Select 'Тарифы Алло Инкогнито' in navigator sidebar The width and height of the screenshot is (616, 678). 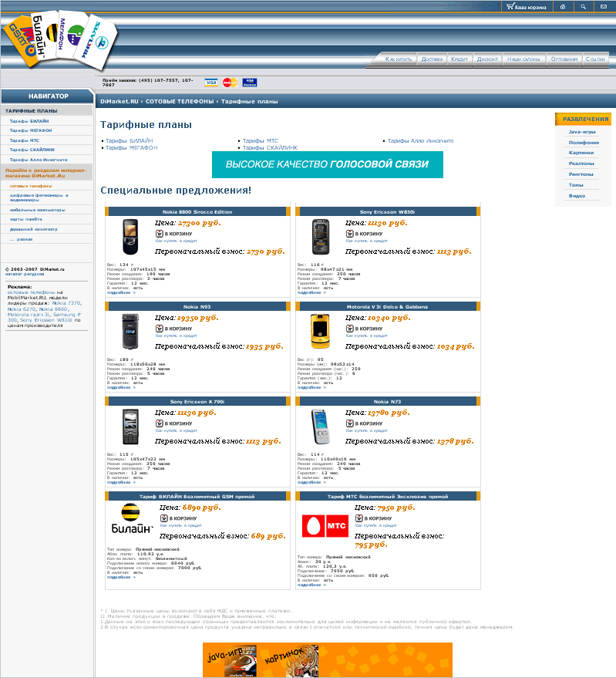[x=39, y=160]
